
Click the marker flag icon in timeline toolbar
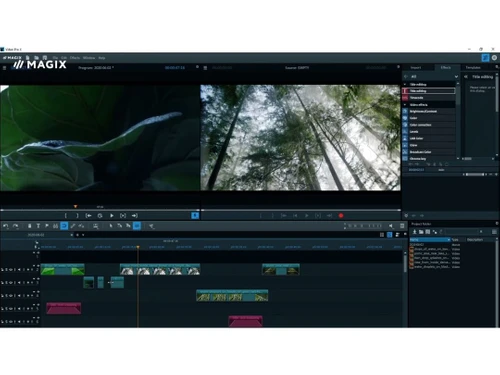47,226
